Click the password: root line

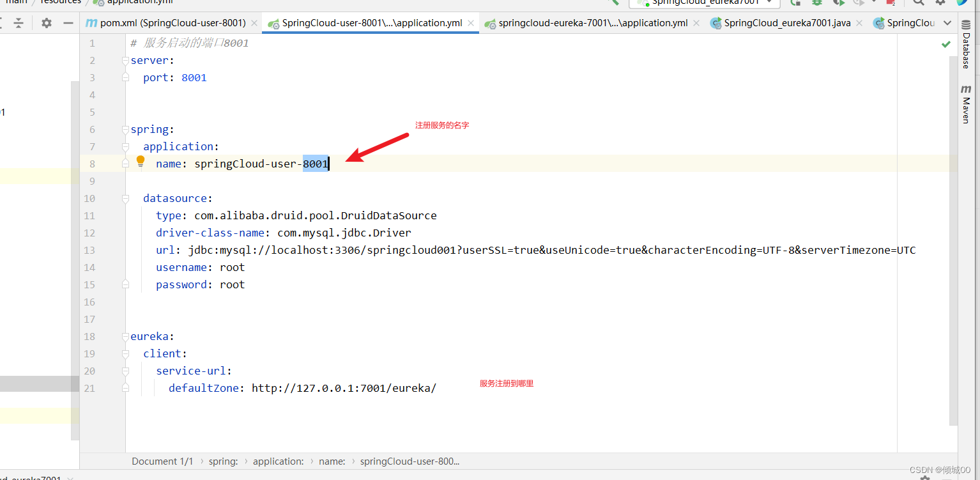tap(201, 284)
